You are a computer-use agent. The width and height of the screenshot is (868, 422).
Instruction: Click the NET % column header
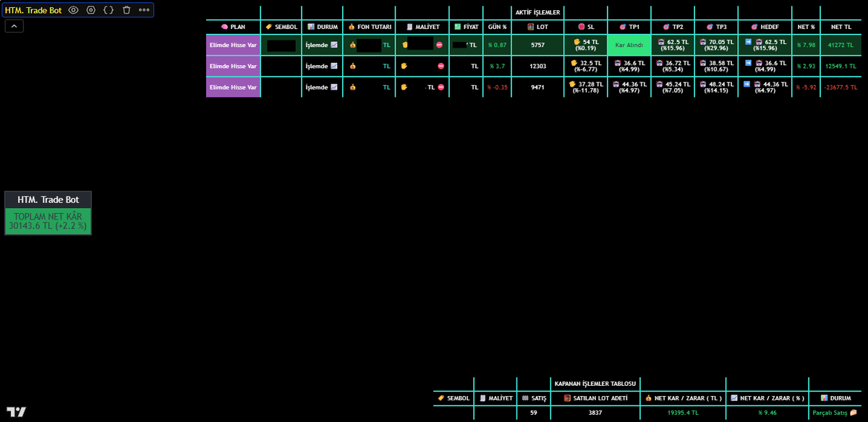[x=806, y=27]
